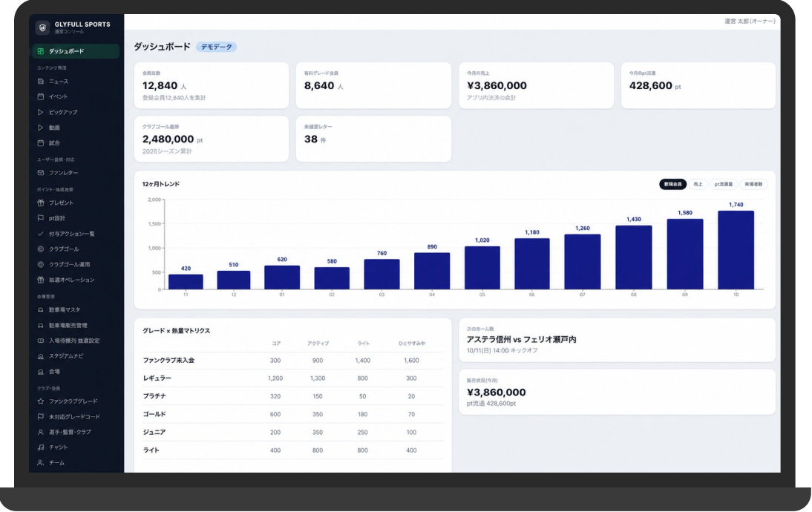Open the スタジアムナビ building icon
This screenshot has width=812, height=512.
[40, 356]
